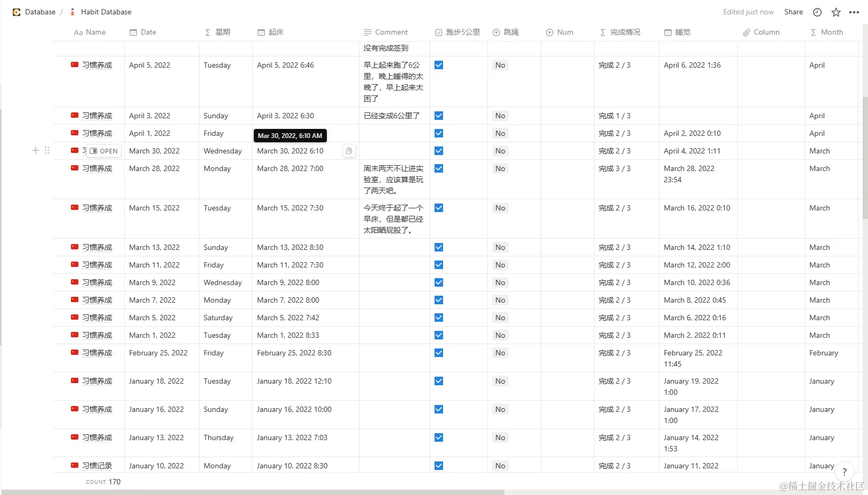The image size is (868, 495).
Task: Toggle 跑步5公里 checkbox for January 13, 2022
Action: pos(439,437)
